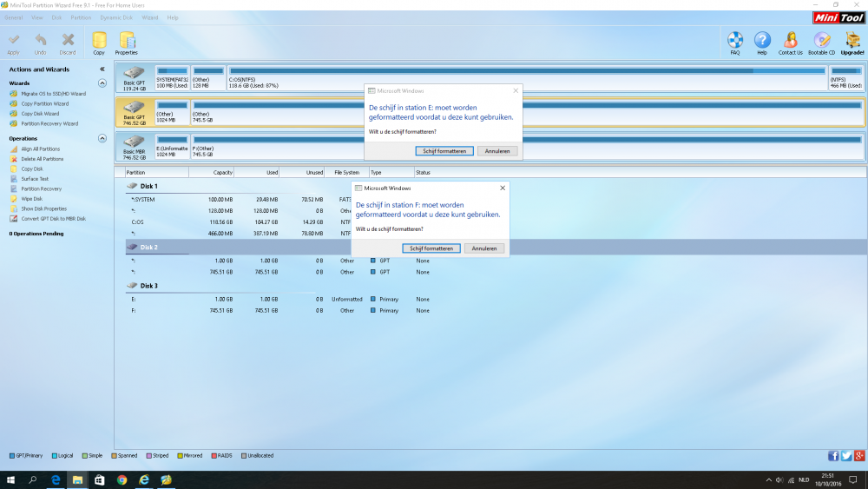Open the Contact Us icon

coord(790,42)
